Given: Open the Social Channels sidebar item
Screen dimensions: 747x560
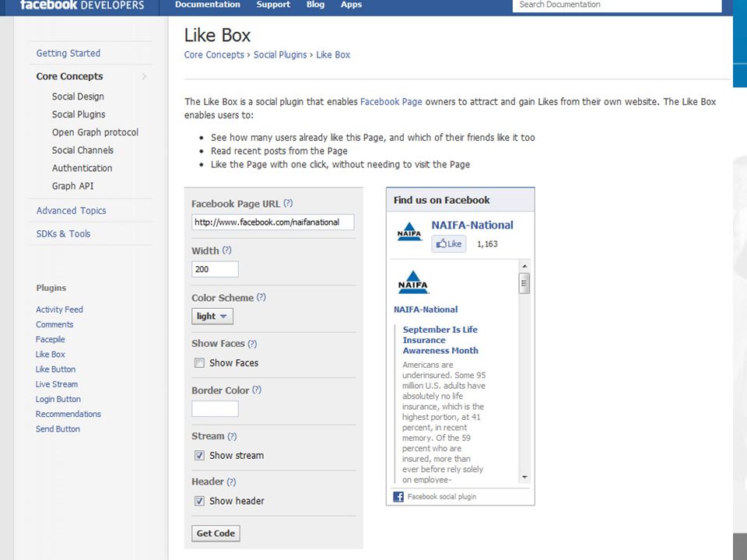Looking at the screenshot, I should (x=83, y=150).
